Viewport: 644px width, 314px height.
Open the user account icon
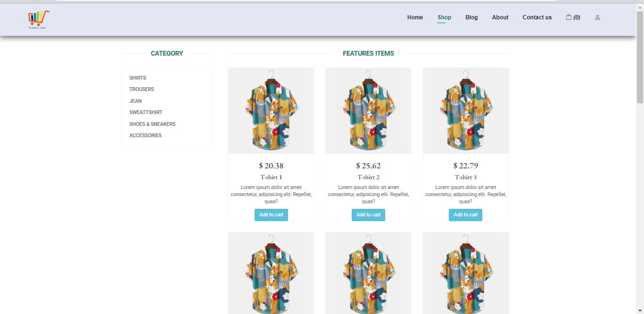tap(597, 17)
